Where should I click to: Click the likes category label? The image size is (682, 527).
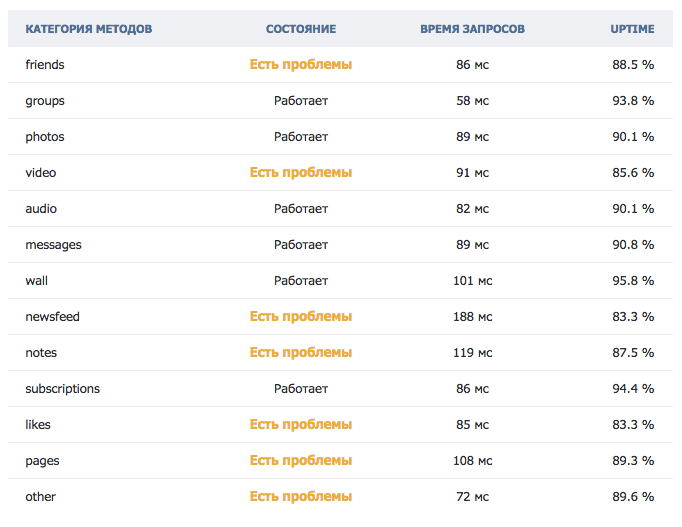point(38,425)
